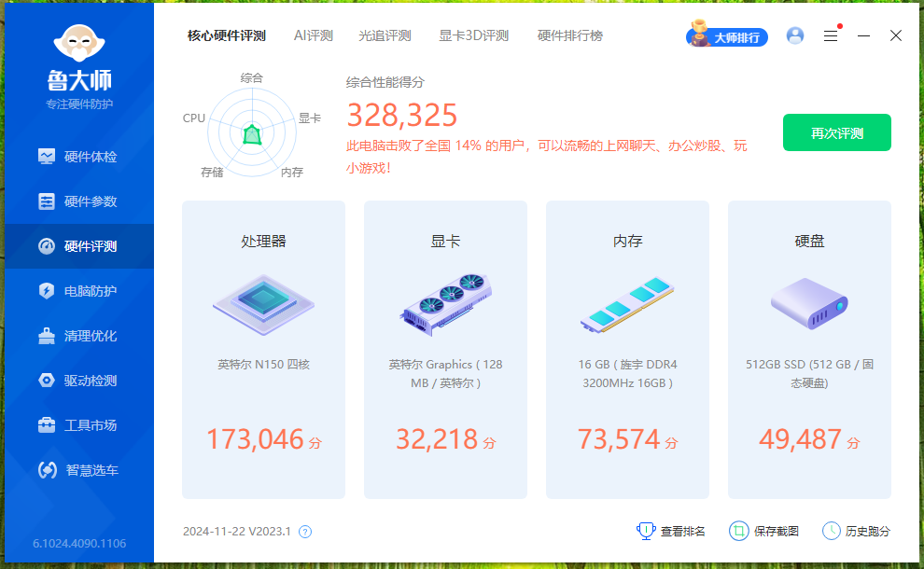This screenshot has height=569, width=924.
Task: Click the 英特尔 Graphics description text
Action: [445, 373]
